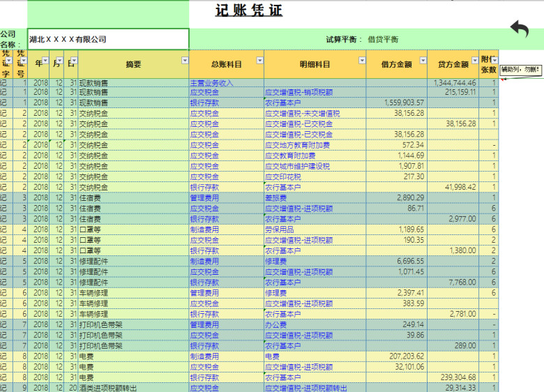Open the 总账科目 column filter dropdown
Screen dimensions: 544x392
(260, 61)
